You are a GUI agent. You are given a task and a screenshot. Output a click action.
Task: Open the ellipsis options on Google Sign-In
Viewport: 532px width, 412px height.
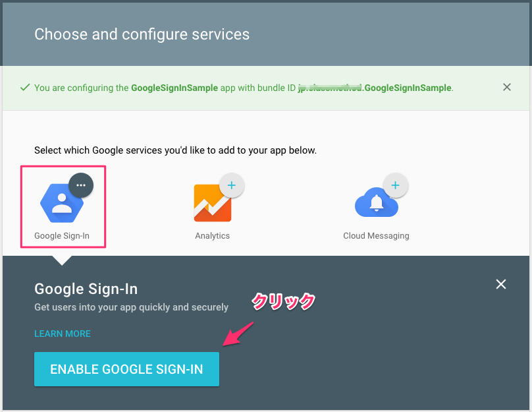[81, 185]
